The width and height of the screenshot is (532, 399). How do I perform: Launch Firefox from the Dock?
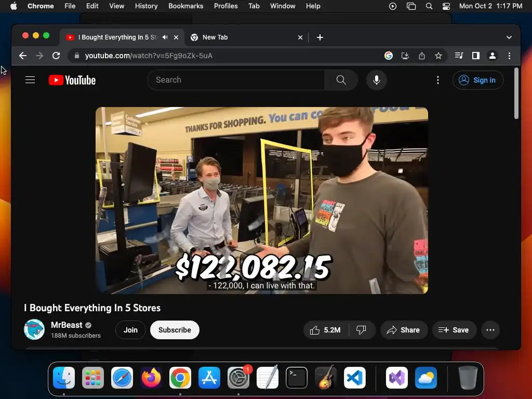[151, 378]
